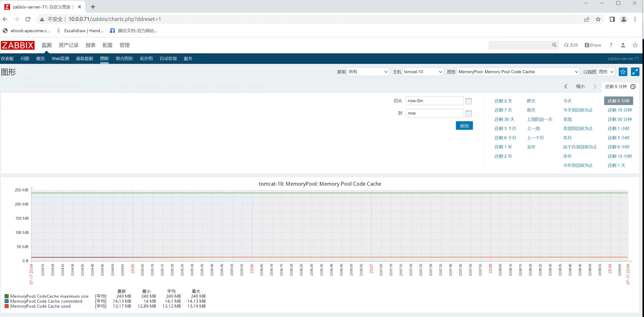Click the logout power icon

pyautogui.click(x=635, y=45)
